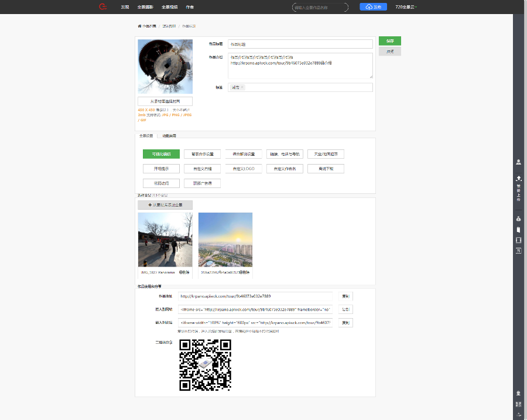The width and height of the screenshot is (527, 420).
Task: Click the green 保存 button
Action: tap(390, 41)
